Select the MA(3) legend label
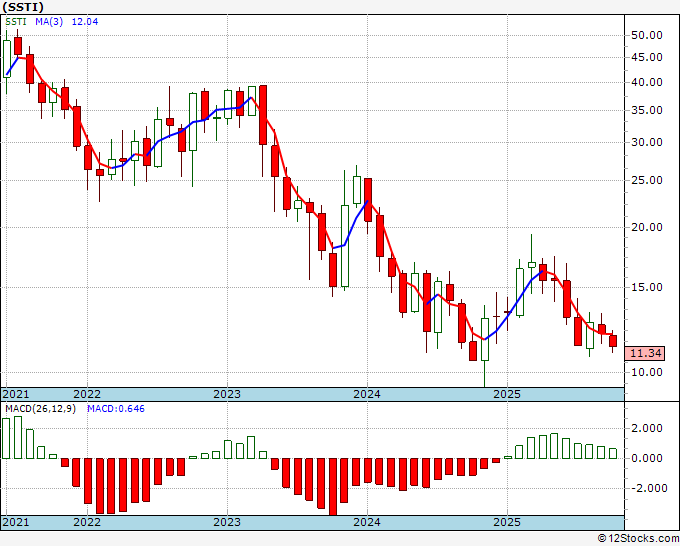 [49, 21]
